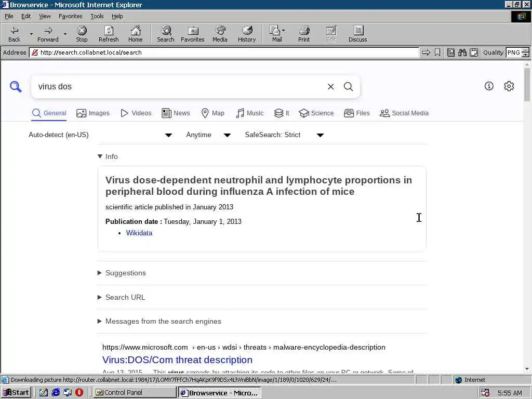Switch to the Videos tab

(136, 113)
